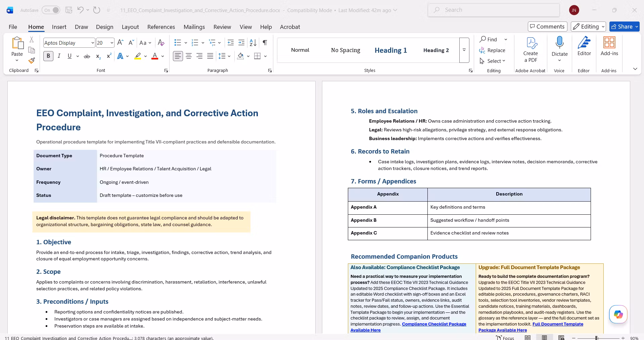
Task: Open the Font dialog launcher
Action: click(166, 71)
